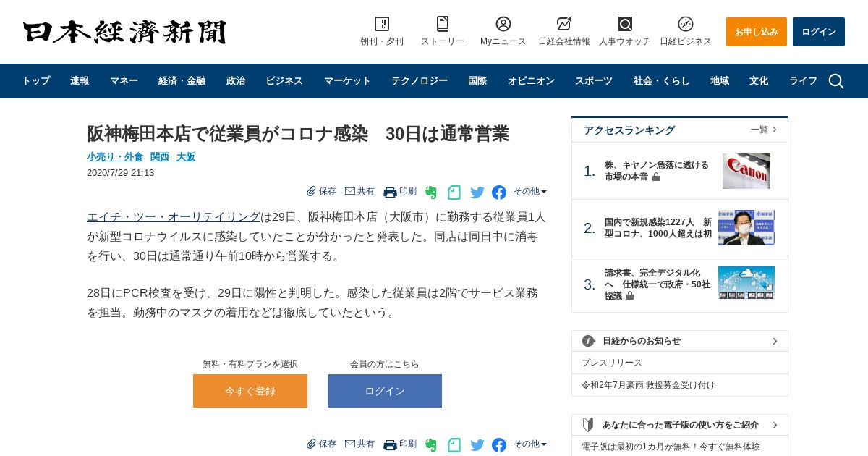Expand the top その他 share dropdown

coord(530,192)
